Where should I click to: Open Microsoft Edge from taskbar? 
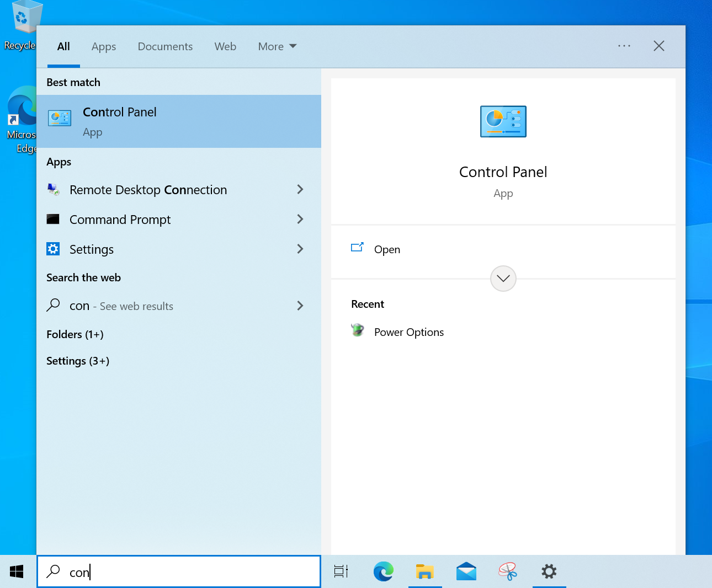(x=384, y=572)
